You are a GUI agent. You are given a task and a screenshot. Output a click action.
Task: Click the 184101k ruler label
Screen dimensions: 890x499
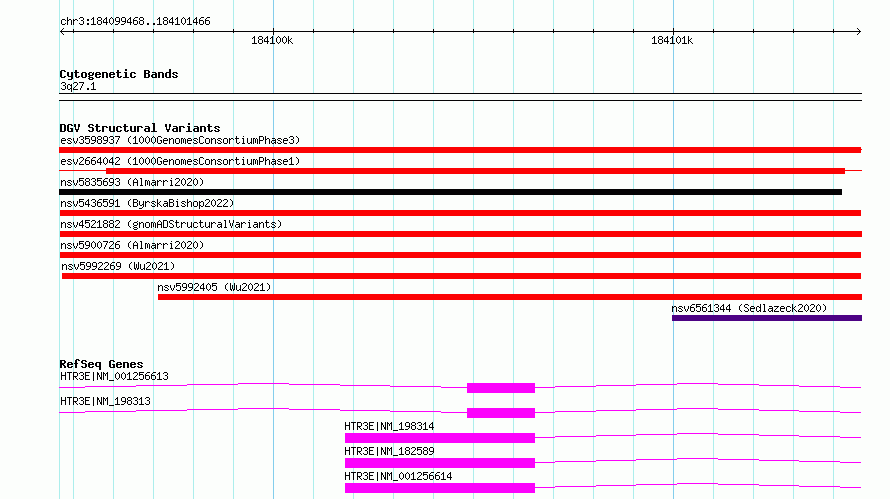(672, 40)
